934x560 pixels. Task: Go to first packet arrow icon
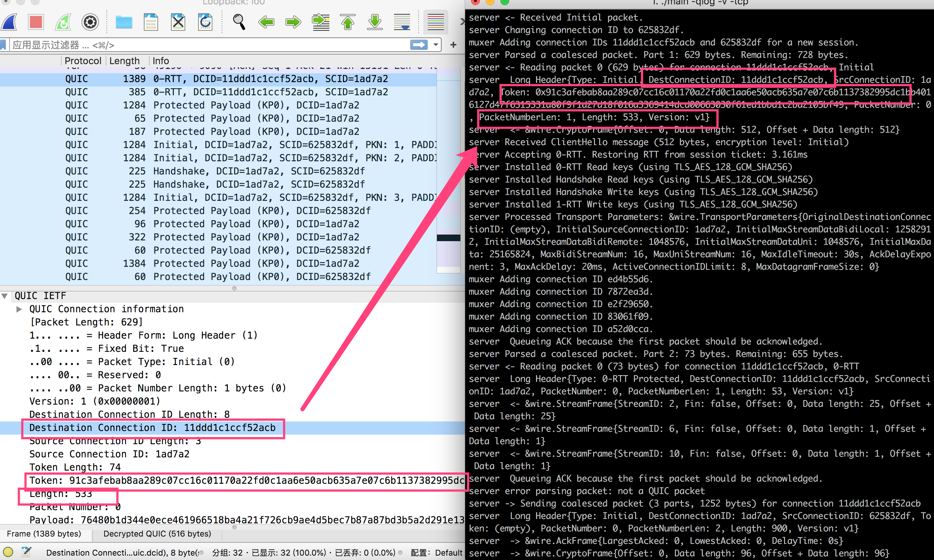click(x=348, y=22)
